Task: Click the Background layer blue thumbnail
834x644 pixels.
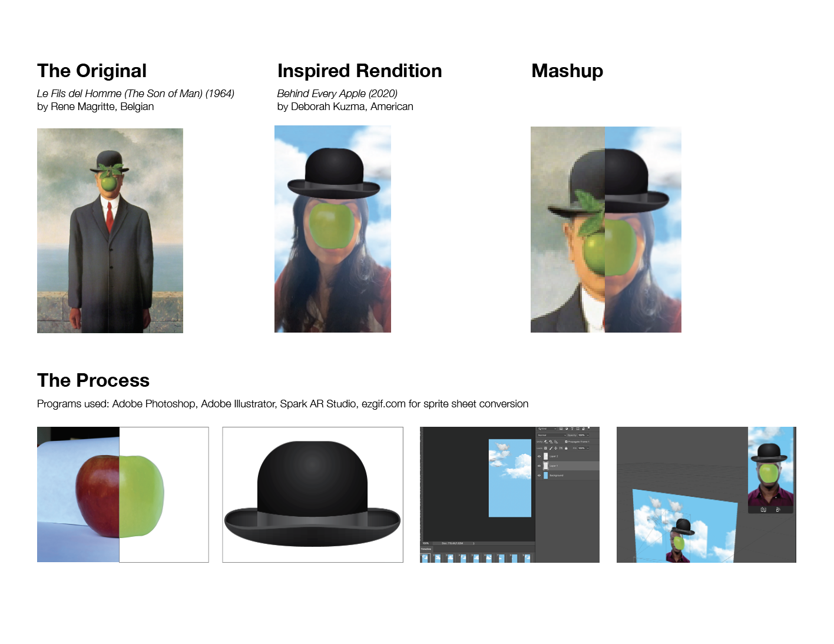Action: pyautogui.click(x=545, y=475)
